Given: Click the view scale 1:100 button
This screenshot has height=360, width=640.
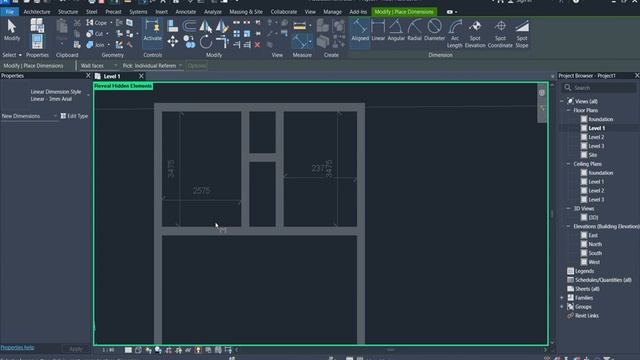Looking at the screenshot, I should pos(108,350).
